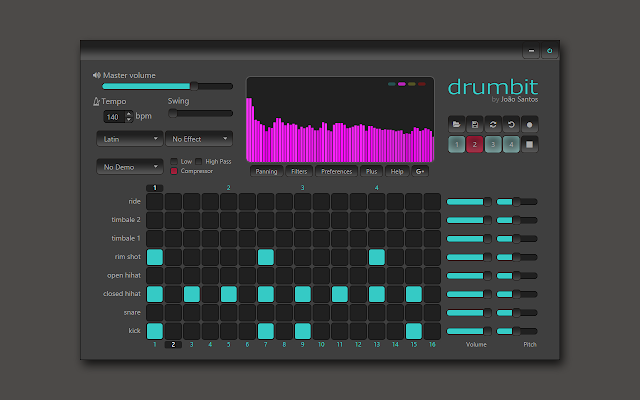Click the 'kick' row label

(x=134, y=331)
